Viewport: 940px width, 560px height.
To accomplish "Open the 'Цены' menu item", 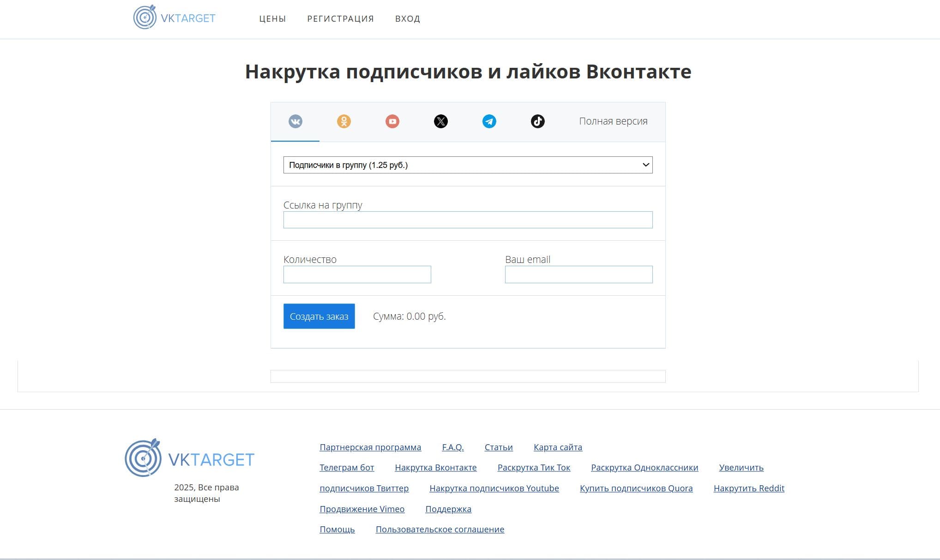I will 272,19.
